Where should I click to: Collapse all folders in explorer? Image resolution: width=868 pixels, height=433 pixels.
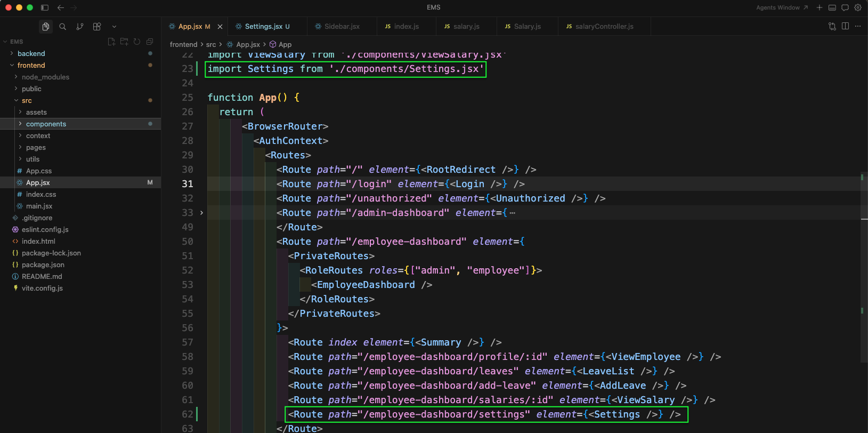[x=150, y=42]
